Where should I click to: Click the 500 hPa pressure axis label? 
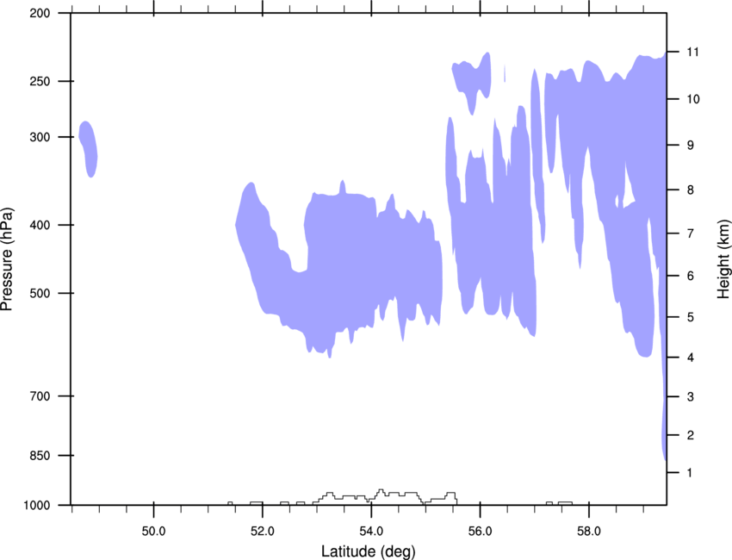tap(40, 293)
